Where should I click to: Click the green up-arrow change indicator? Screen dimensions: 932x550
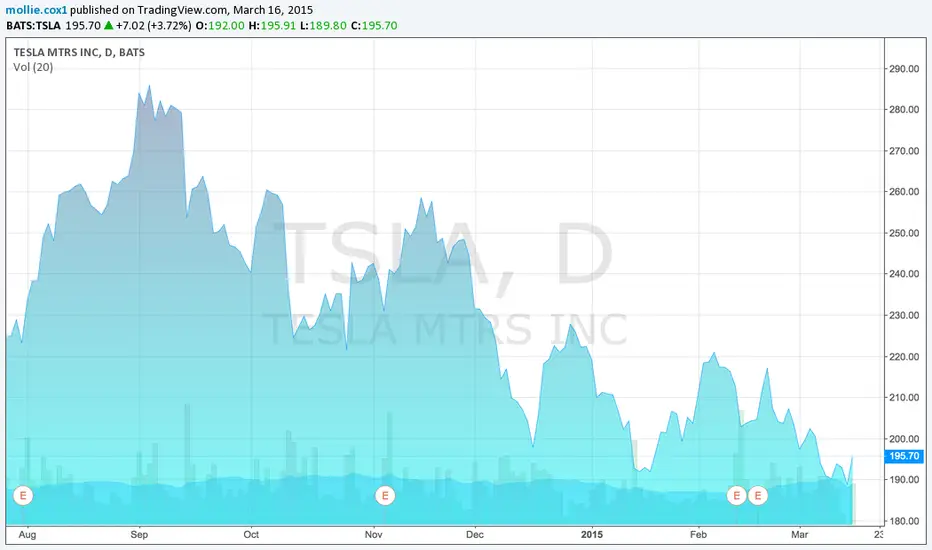point(108,26)
